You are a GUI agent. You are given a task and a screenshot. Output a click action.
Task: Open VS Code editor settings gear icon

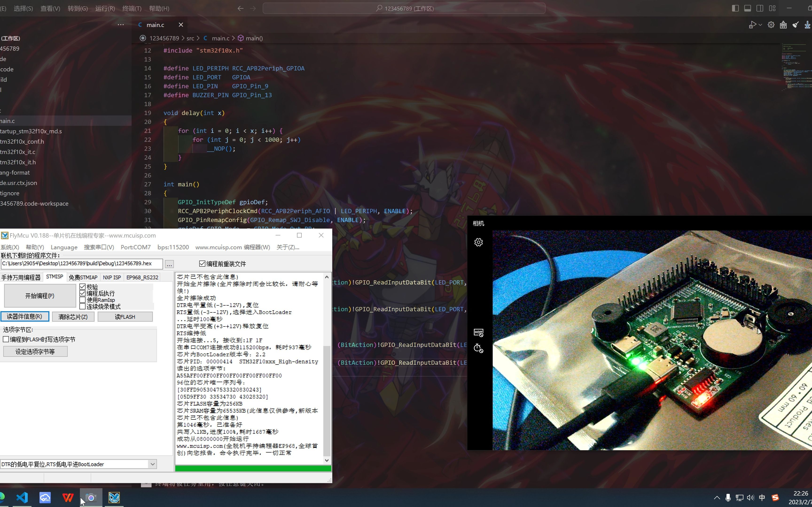pyautogui.click(x=771, y=25)
